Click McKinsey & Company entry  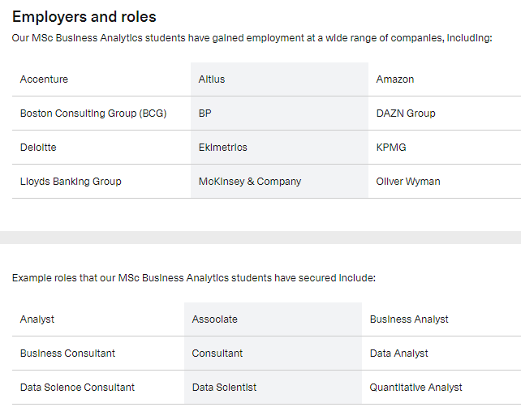pos(279,182)
